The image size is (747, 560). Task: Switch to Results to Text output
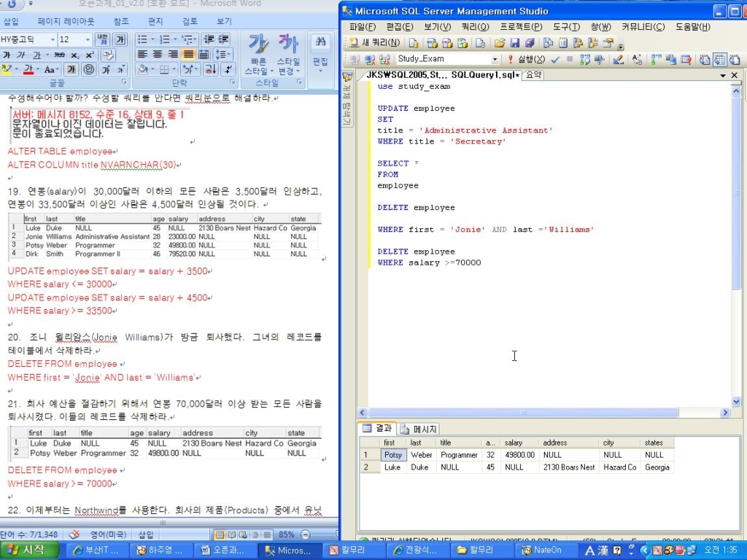[x=705, y=60]
